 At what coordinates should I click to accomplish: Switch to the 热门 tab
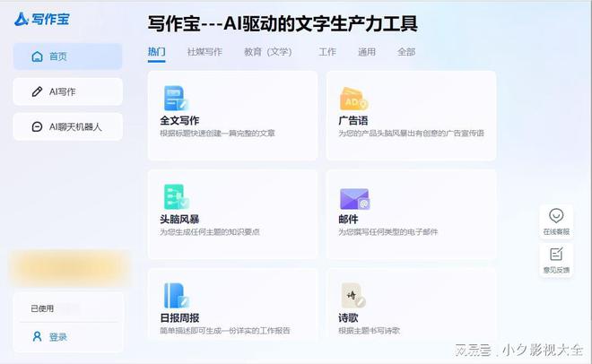tap(156, 52)
